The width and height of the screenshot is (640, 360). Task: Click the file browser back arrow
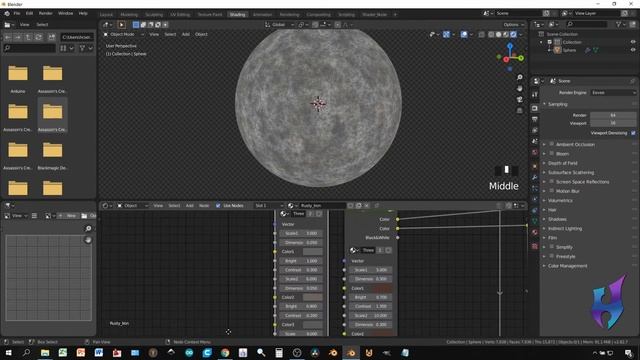click(8, 37)
